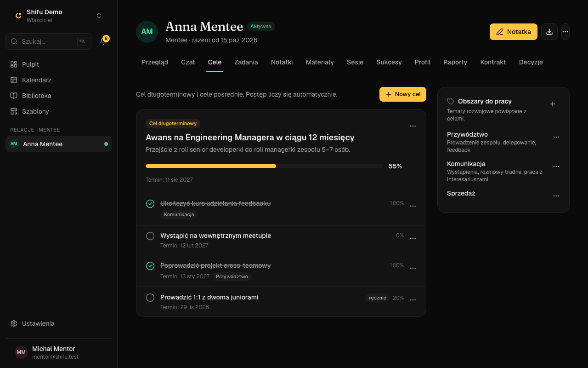Viewport: 588px width, 368px height.
Task: Open options for "Wystąpić na wewnętrznym meetupie"
Action: point(413,238)
